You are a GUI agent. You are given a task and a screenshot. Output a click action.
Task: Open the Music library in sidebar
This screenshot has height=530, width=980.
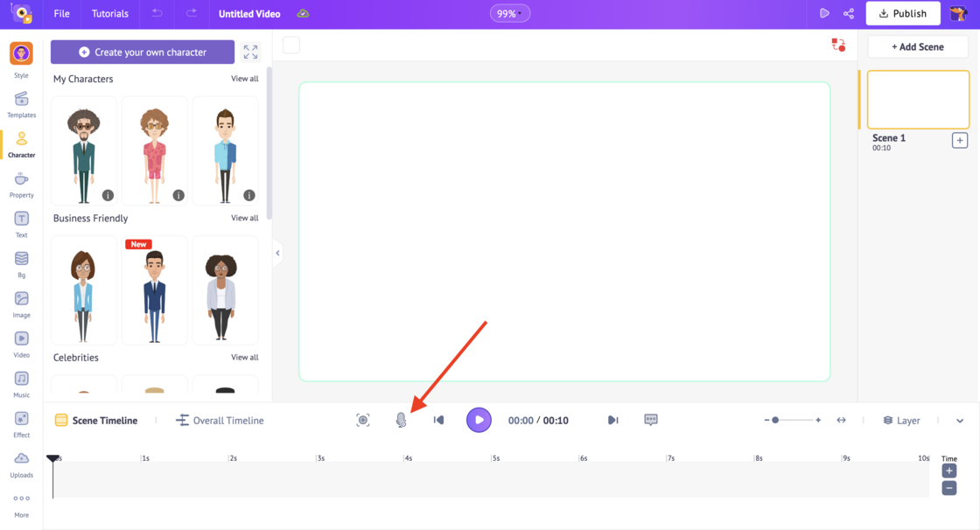point(22,383)
